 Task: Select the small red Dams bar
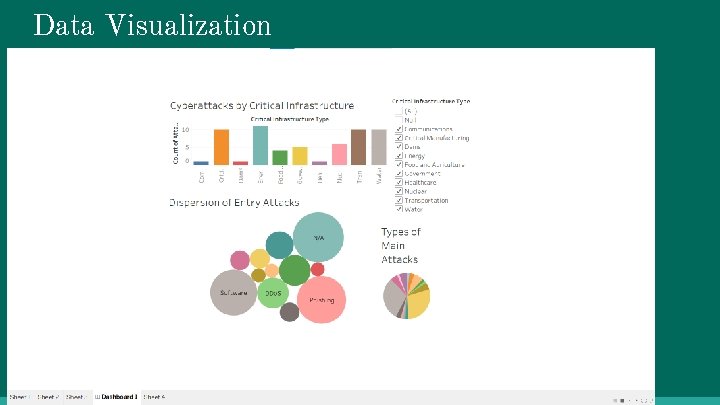241,163
